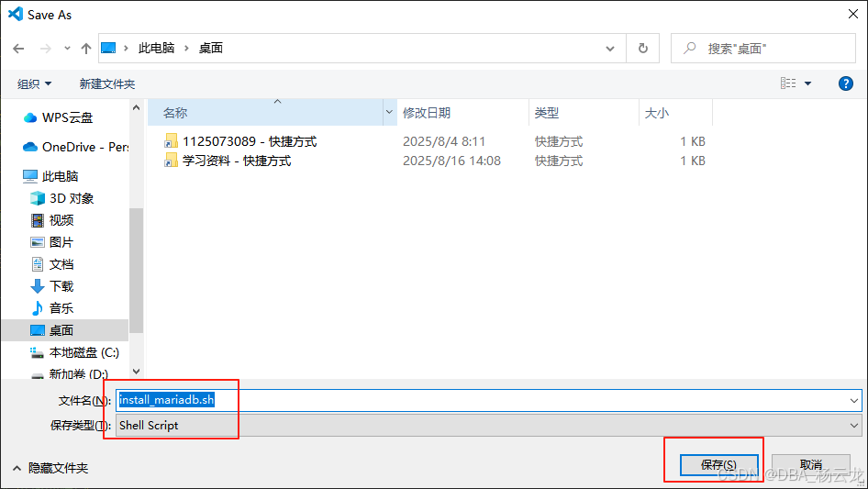Open help with the question mark icon
The image size is (868, 489).
pos(845,83)
